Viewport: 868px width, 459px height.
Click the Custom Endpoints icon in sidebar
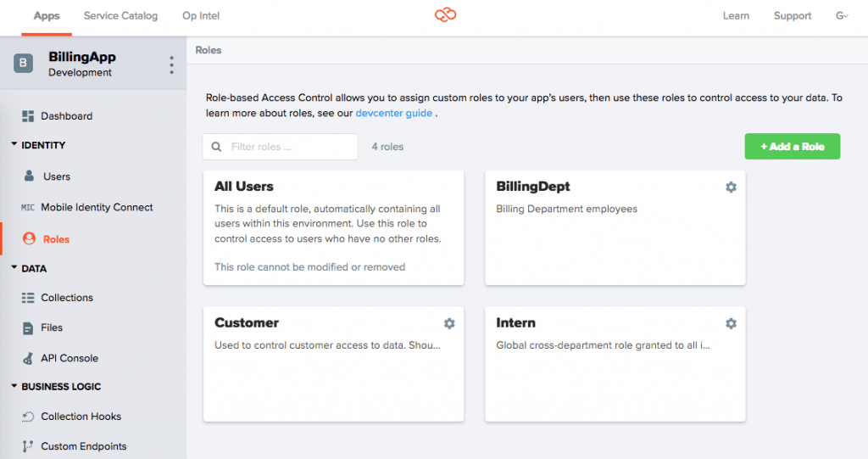coord(27,446)
